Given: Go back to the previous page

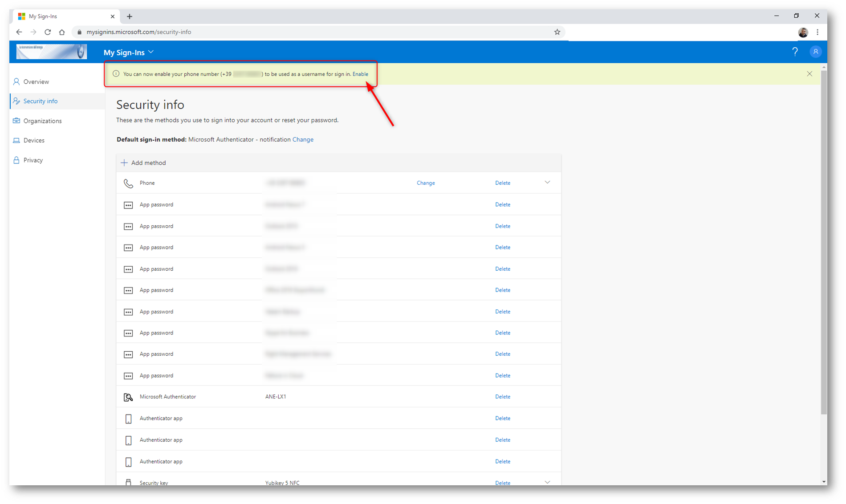Looking at the screenshot, I should point(19,32).
